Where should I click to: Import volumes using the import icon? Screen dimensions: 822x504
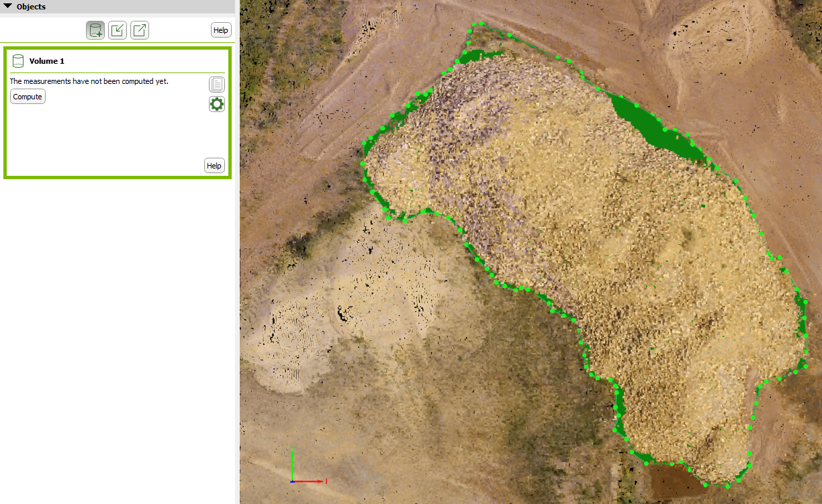pos(117,30)
